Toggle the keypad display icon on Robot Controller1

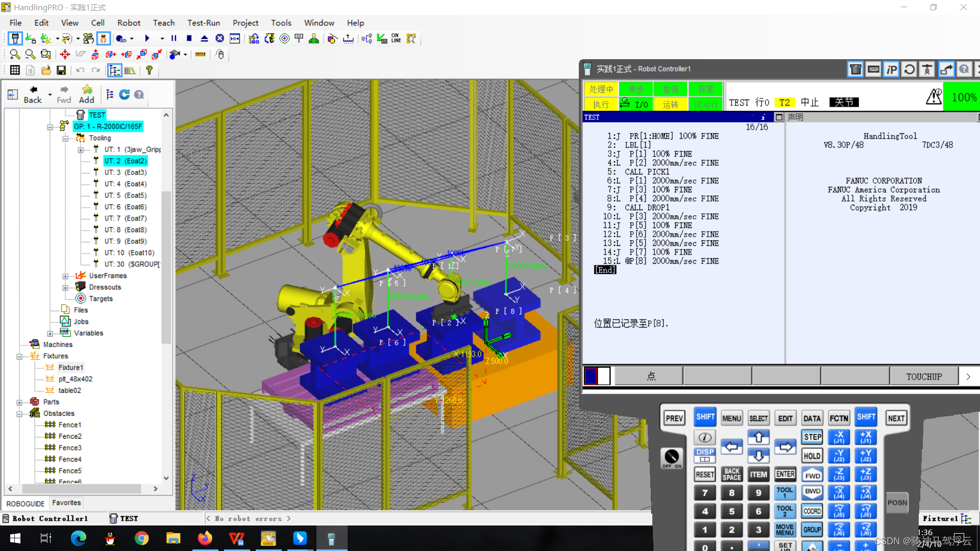point(855,69)
